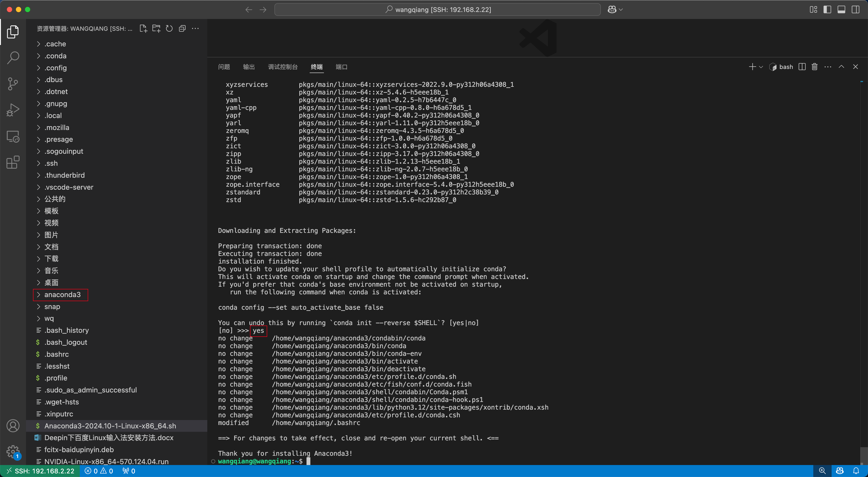Split the bash terminal
This screenshot has width=868, height=477.
tap(802, 67)
